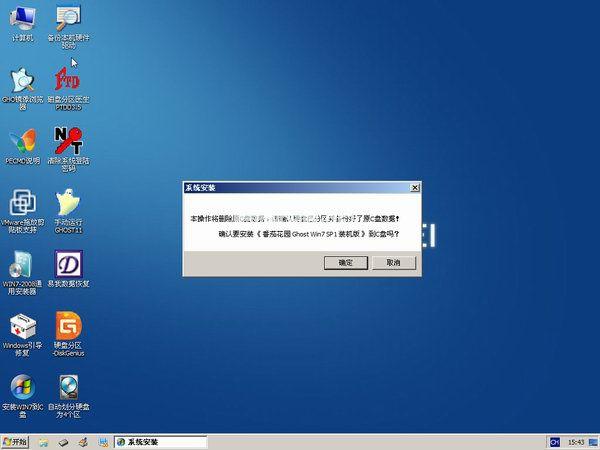Viewport: 600px width, 450px height.
Task: Click the CH input language indicator
Action: coord(554,442)
